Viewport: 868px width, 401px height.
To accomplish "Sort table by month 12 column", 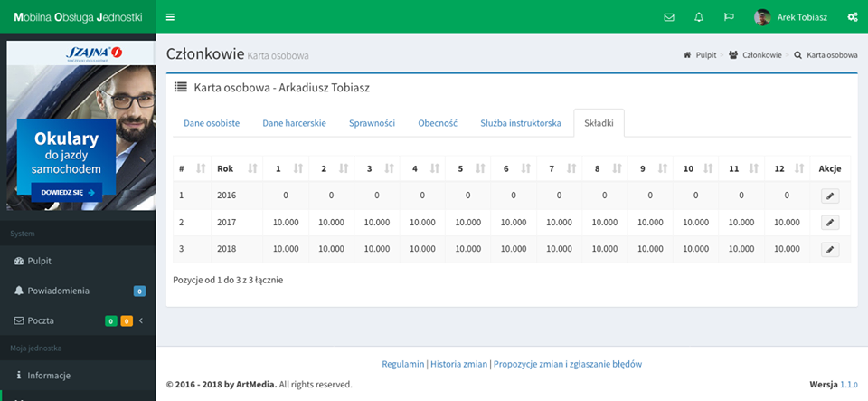I will coord(787,168).
